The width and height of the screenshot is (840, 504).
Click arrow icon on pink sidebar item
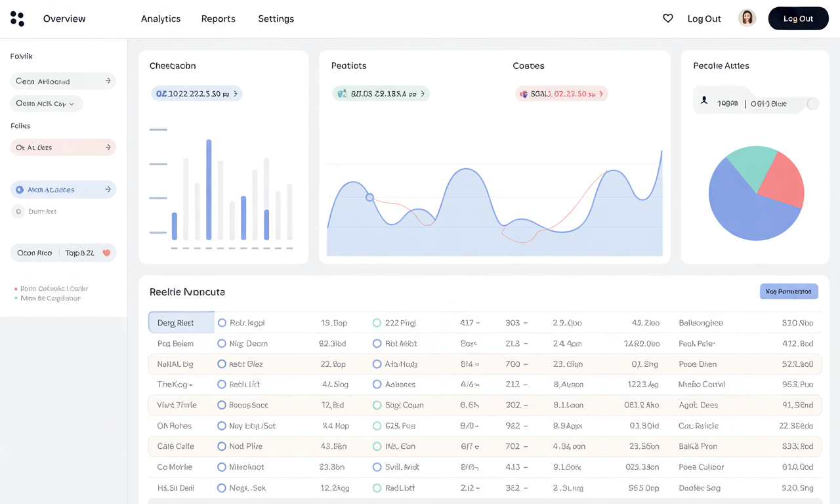coord(108,148)
